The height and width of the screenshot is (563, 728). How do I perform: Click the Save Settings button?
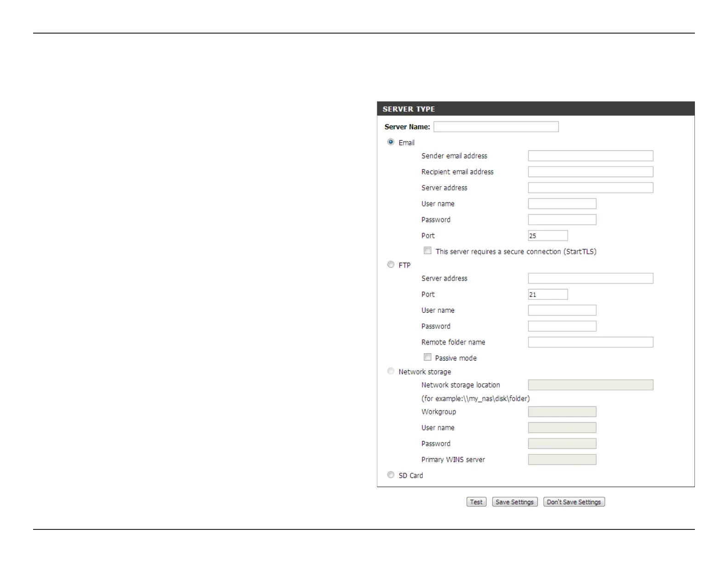tap(515, 502)
